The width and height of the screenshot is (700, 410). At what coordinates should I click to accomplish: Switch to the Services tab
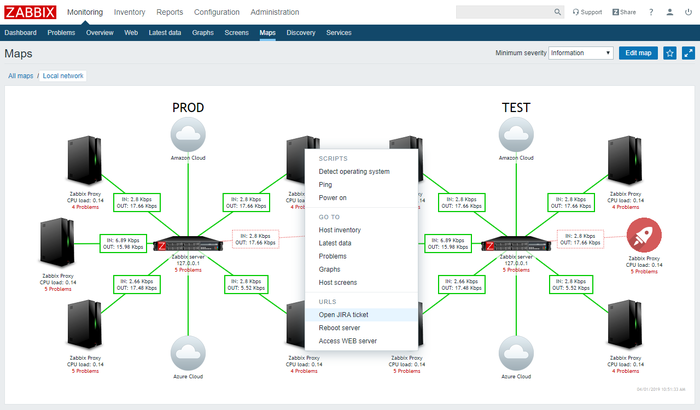tap(338, 33)
